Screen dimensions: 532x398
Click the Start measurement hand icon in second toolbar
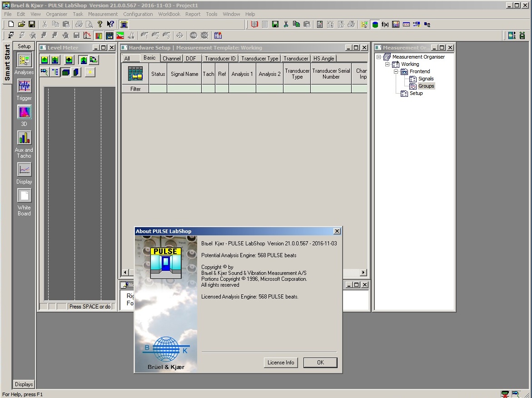(11, 35)
